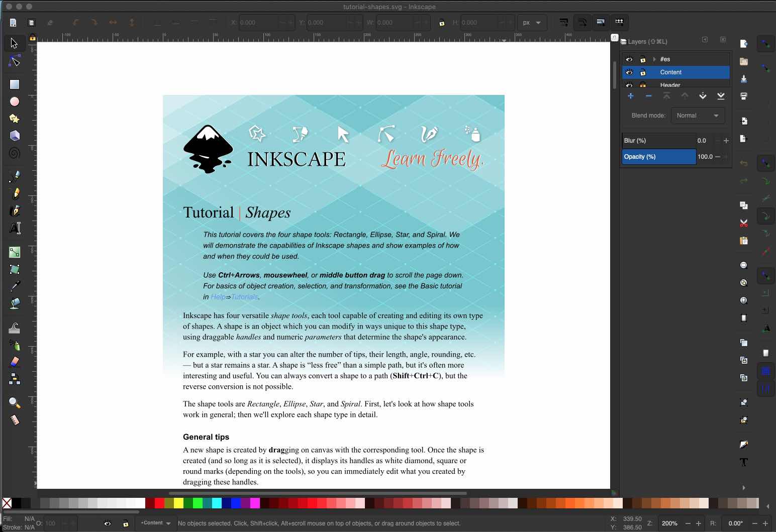Select the Selector arrow tool
Screen dimensions: 776x532
(x=14, y=43)
